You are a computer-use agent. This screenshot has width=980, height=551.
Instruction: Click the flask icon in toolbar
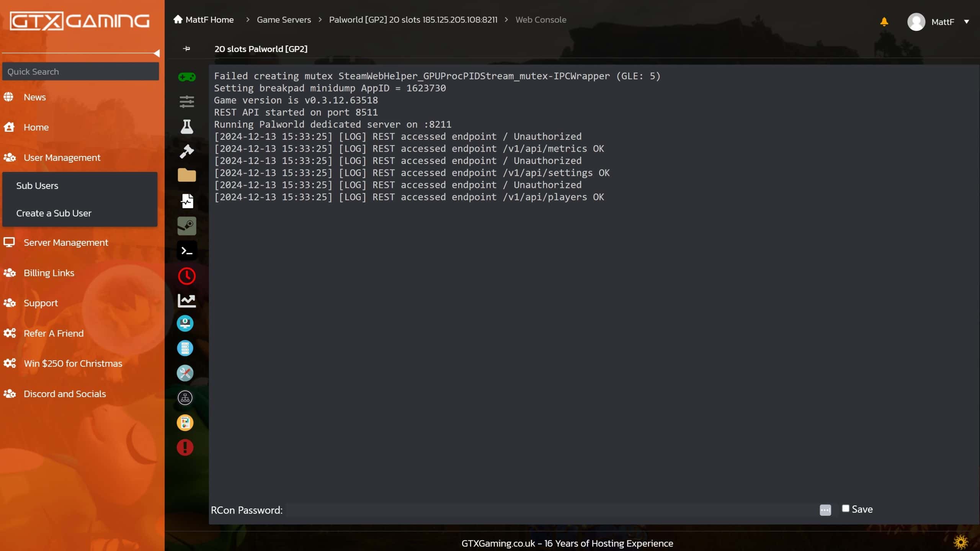click(x=187, y=127)
